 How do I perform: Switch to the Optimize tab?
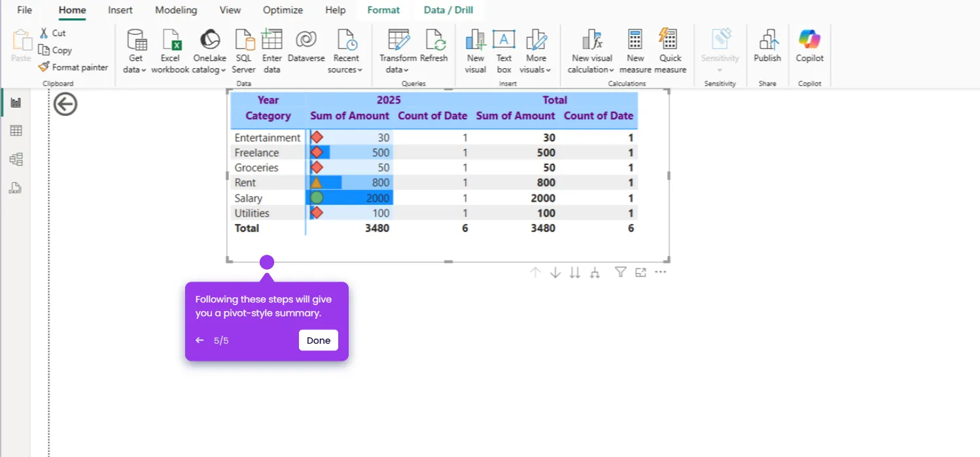click(x=283, y=10)
